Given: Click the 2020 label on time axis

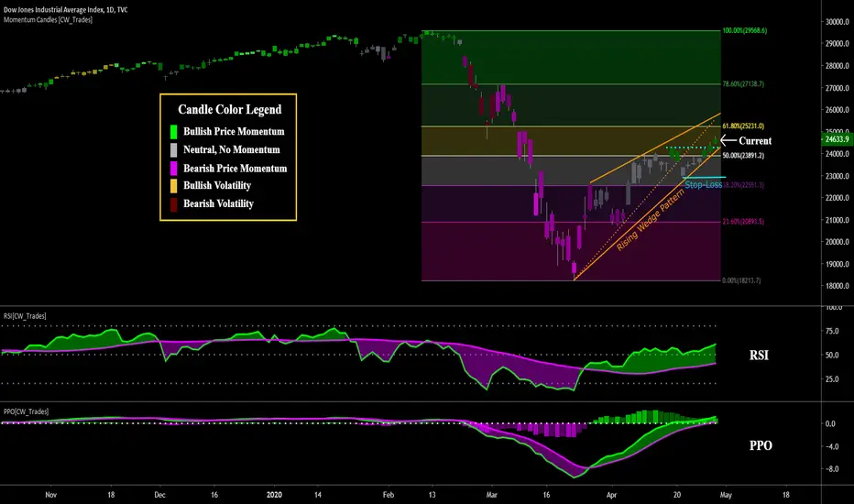Looking at the screenshot, I should tap(274, 495).
